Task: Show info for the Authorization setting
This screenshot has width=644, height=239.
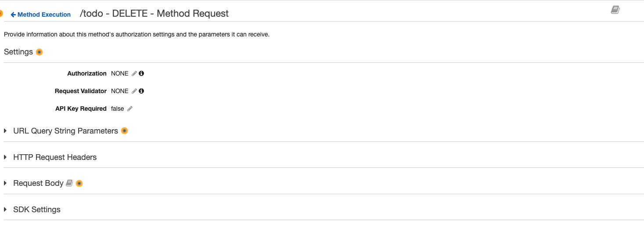Action: (x=141, y=73)
